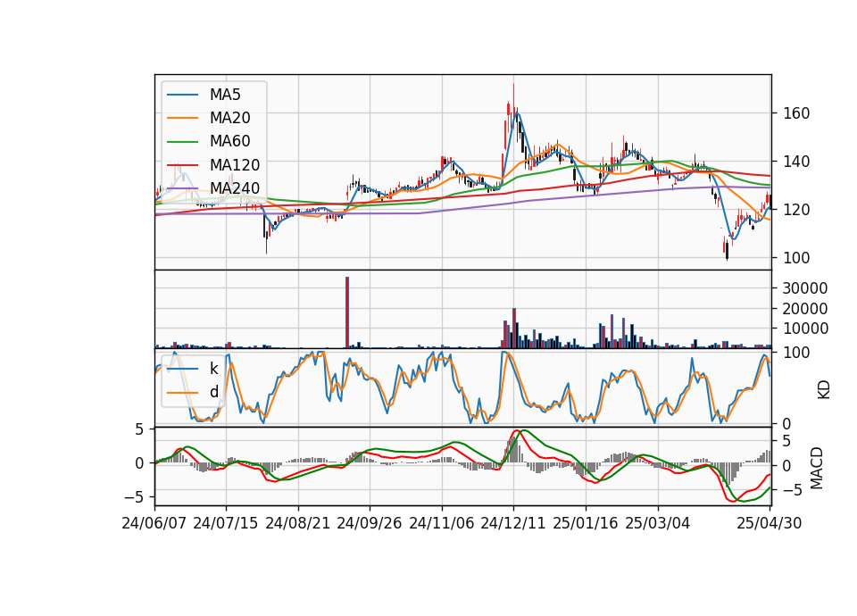Click the 24/09/26 date label
The image size is (857, 616).
coord(370,523)
